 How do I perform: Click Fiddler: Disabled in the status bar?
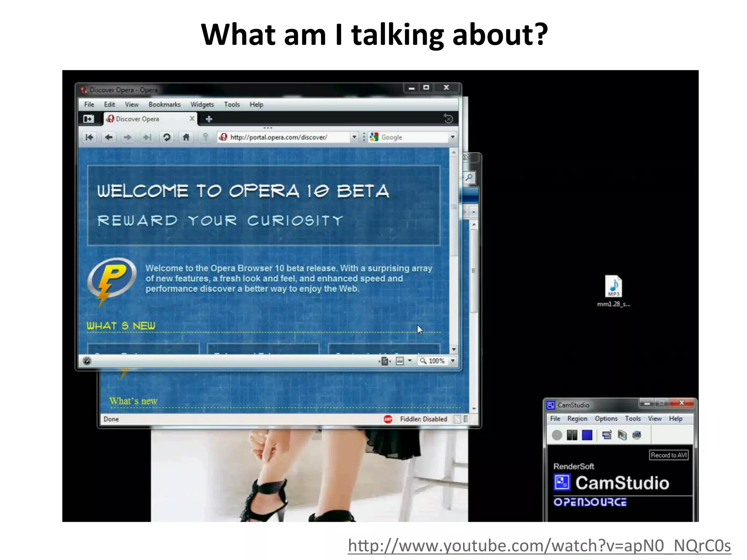[x=423, y=419]
